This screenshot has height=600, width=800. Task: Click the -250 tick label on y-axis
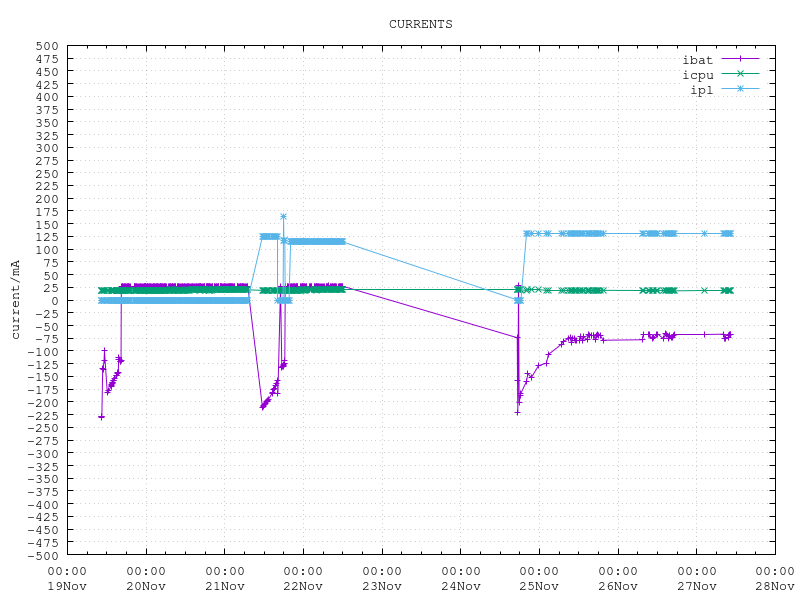coord(42,428)
